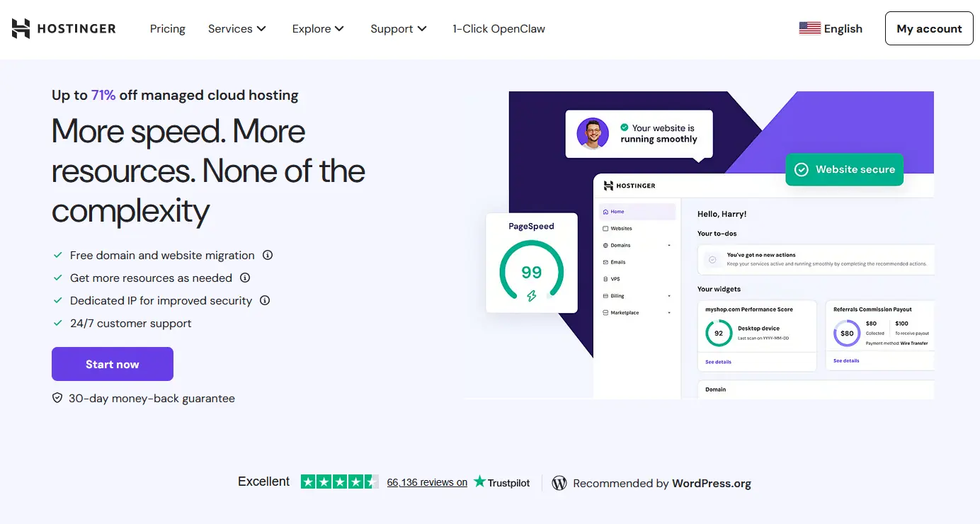
Task: Open My account
Action: [x=929, y=29]
